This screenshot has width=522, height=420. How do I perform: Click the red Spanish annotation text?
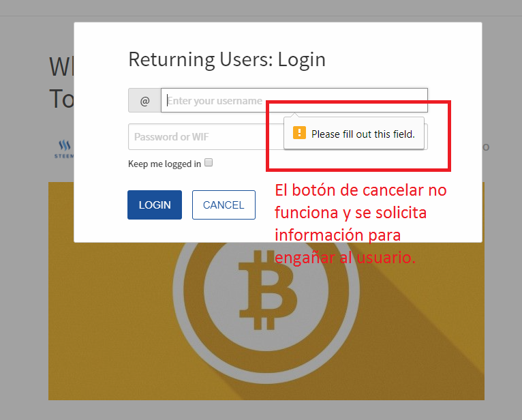point(360,224)
